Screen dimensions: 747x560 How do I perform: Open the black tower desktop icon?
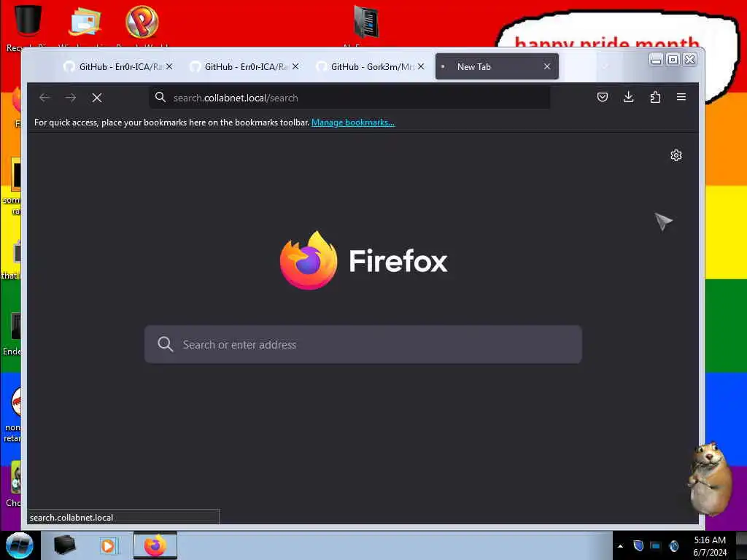[x=366, y=23]
